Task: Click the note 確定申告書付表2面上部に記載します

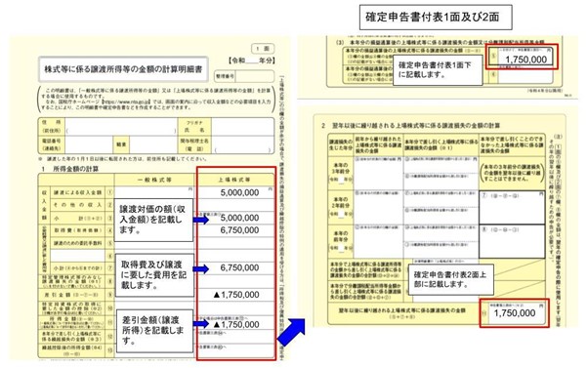Action: tap(450, 279)
